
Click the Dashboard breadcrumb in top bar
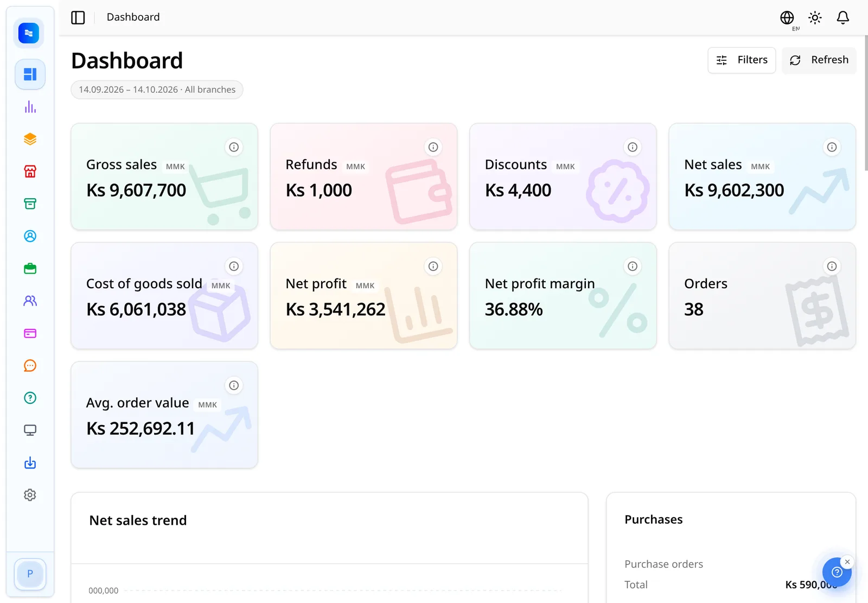[133, 17]
